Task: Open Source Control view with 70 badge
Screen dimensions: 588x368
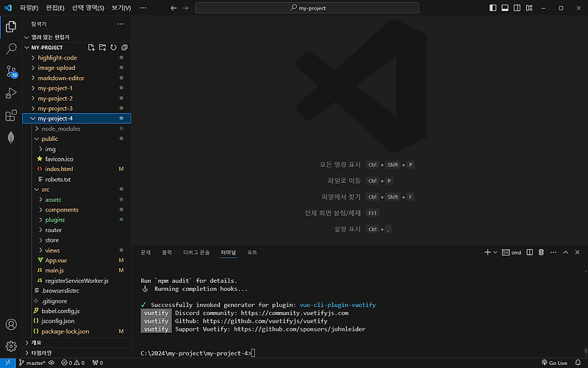Action: [11, 71]
